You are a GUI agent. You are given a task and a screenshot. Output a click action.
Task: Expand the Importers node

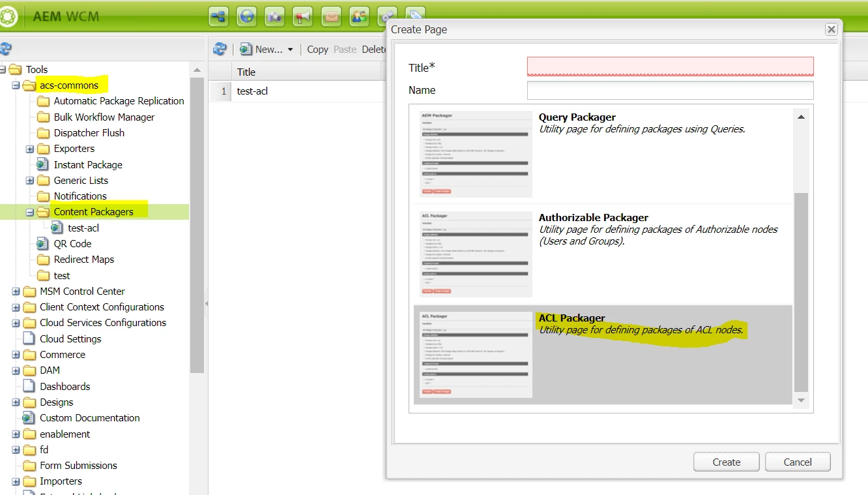[x=16, y=481]
